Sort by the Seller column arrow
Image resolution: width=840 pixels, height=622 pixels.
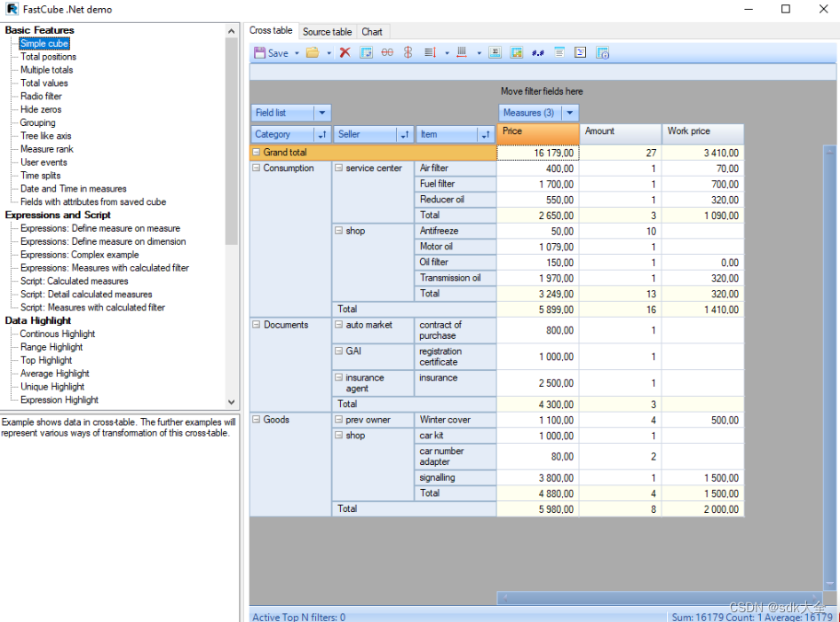click(x=404, y=134)
